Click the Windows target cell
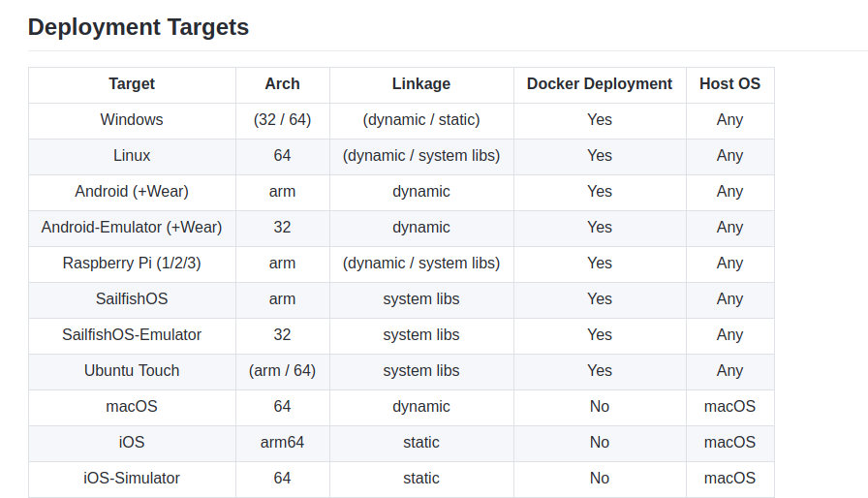 132,120
